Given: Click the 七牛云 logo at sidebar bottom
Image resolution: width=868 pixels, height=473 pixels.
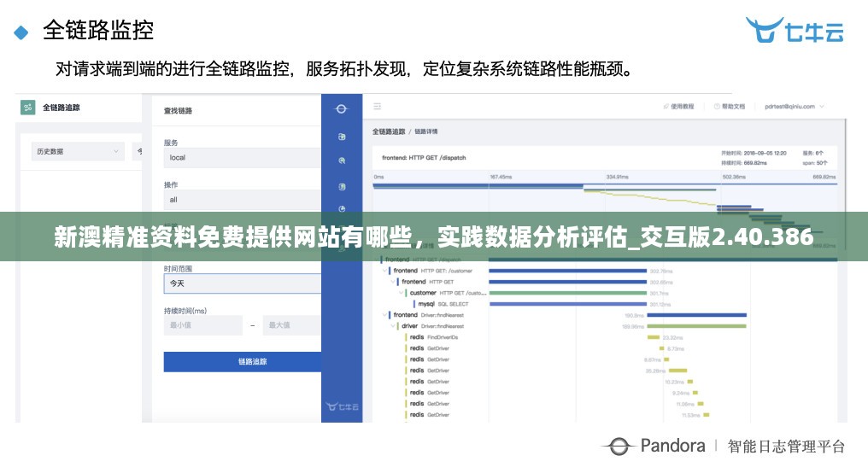Looking at the screenshot, I should tap(342, 406).
